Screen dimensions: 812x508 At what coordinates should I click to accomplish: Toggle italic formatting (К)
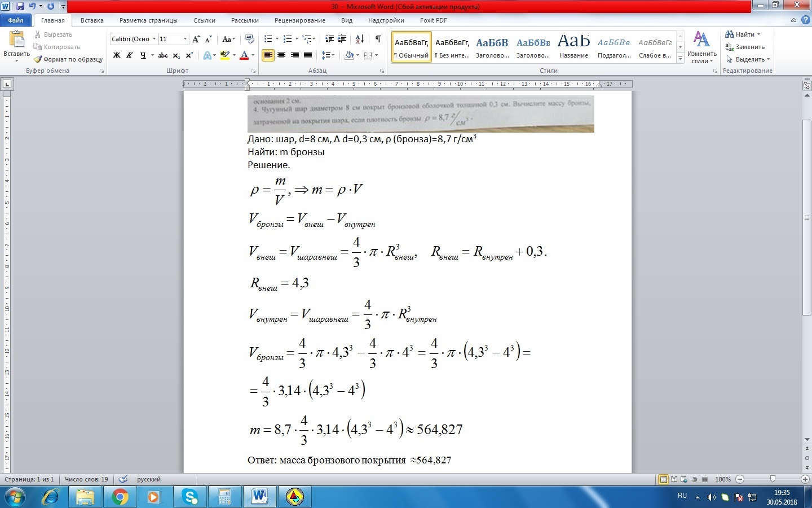pyautogui.click(x=130, y=55)
